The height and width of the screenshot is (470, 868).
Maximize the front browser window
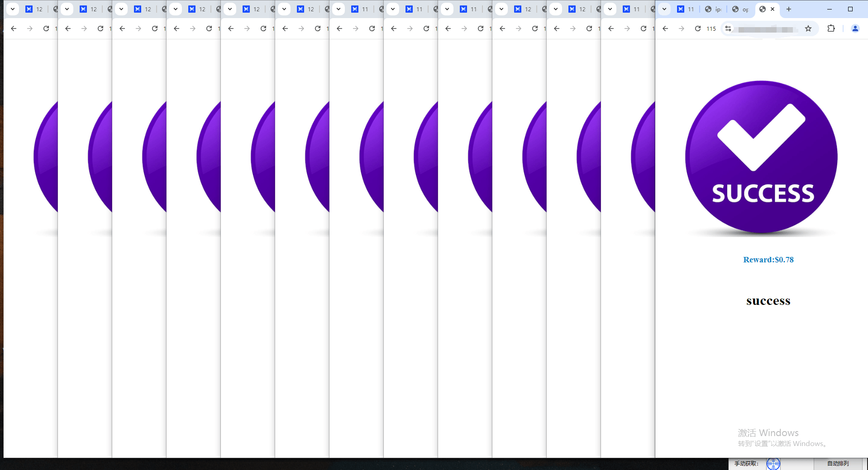(x=850, y=9)
